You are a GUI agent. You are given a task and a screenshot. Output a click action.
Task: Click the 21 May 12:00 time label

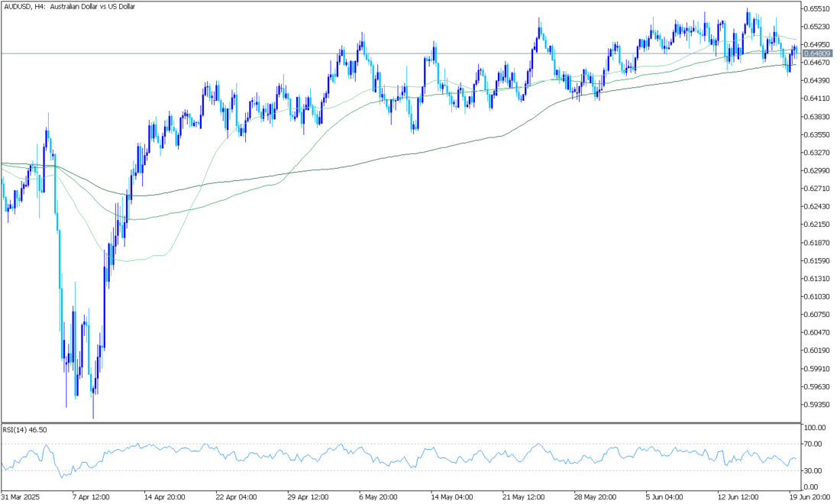tap(523, 497)
